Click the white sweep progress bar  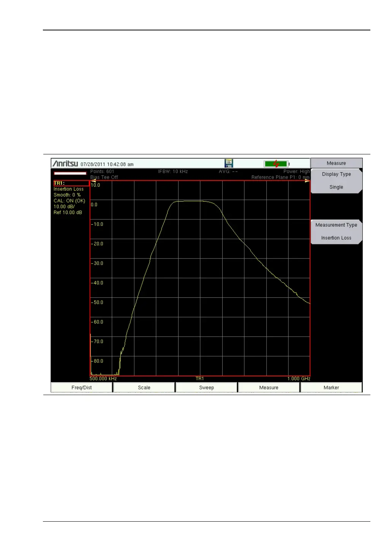tap(70, 173)
